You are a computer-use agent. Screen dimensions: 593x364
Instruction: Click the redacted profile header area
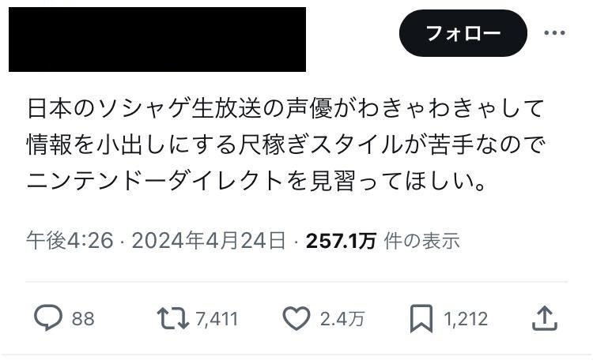(157, 39)
